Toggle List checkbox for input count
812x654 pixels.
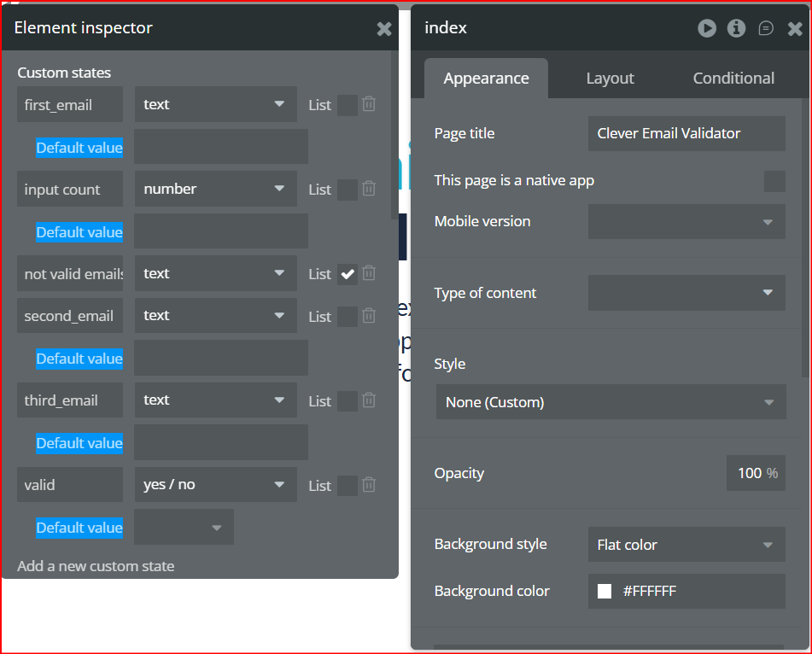click(348, 190)
